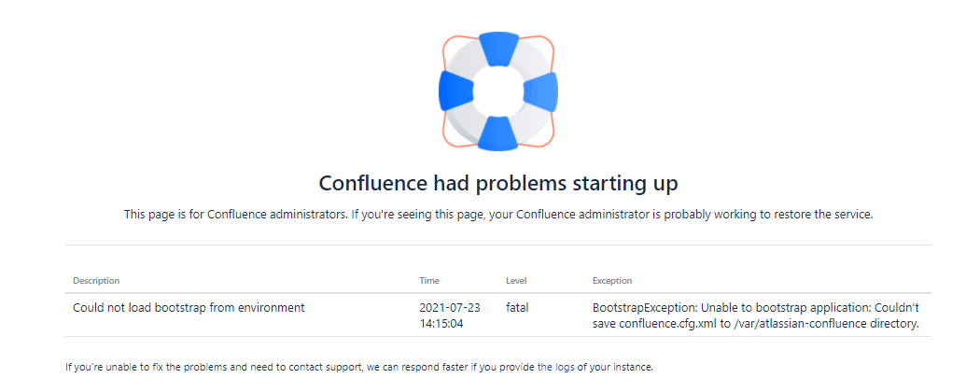This screenshot has height=392, width=980.
Task: Click the BootstrapException message text
Action: pyautogui.click(x=756, y=315)
